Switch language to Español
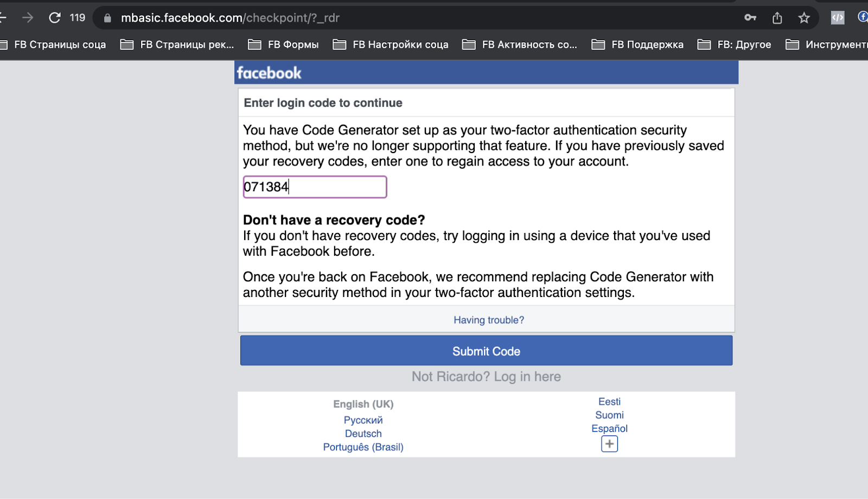 pos(609,428)
